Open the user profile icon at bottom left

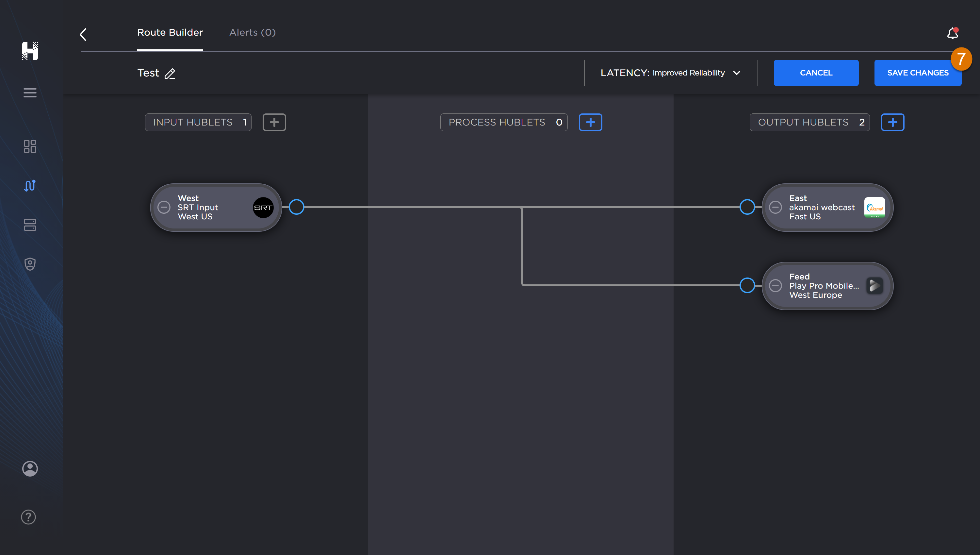coord(30,468)
